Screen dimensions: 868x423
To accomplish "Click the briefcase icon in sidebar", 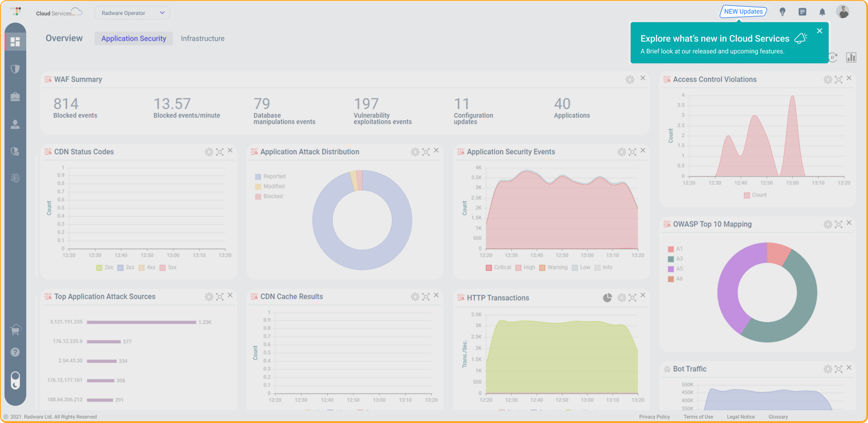I will point(15,97).
